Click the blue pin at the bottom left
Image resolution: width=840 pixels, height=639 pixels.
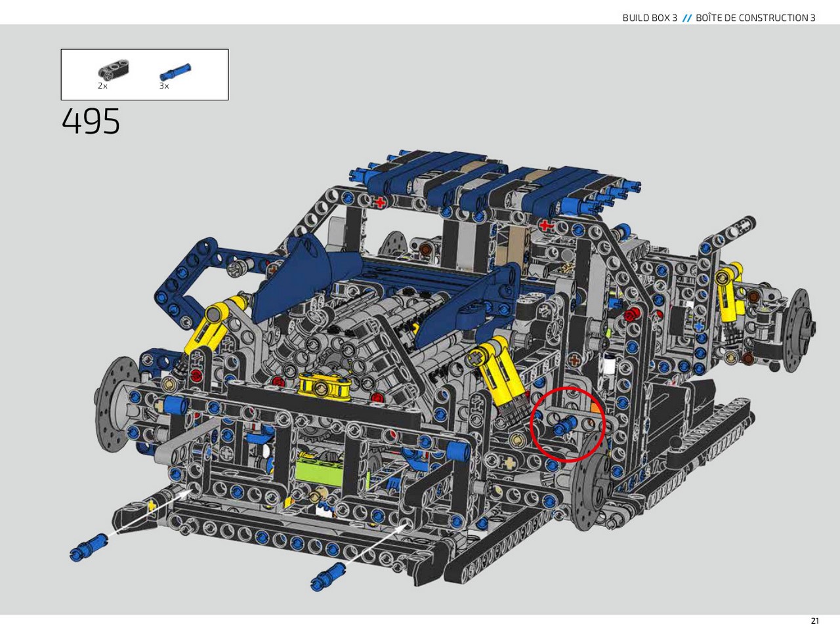[x=89, y=547]
